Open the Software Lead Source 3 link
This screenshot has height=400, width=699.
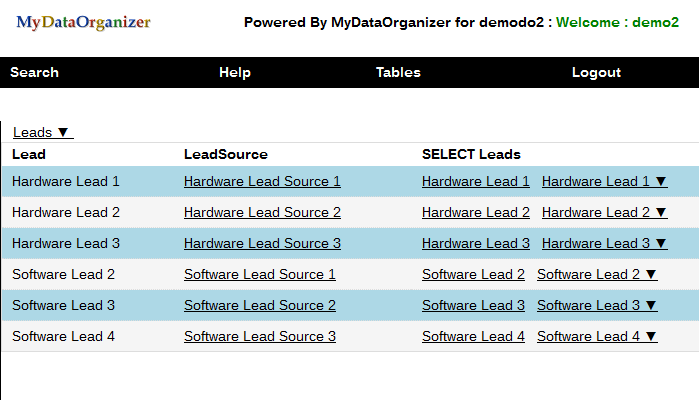(x=260, y=337)
